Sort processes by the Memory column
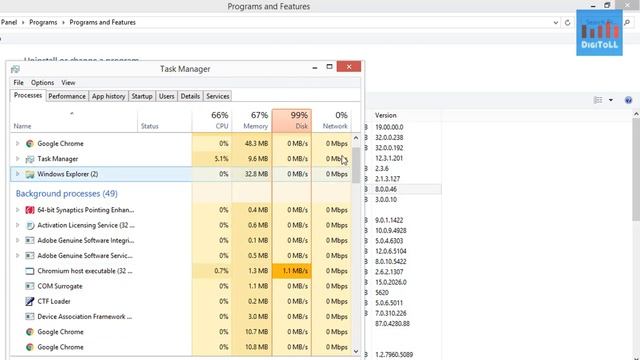 click(x=252, y=120)
